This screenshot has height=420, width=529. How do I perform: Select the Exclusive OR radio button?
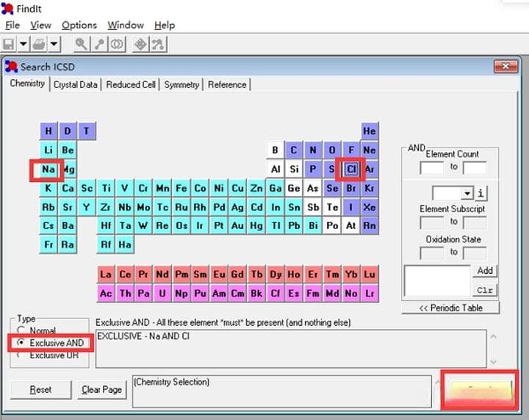[21, 355]
